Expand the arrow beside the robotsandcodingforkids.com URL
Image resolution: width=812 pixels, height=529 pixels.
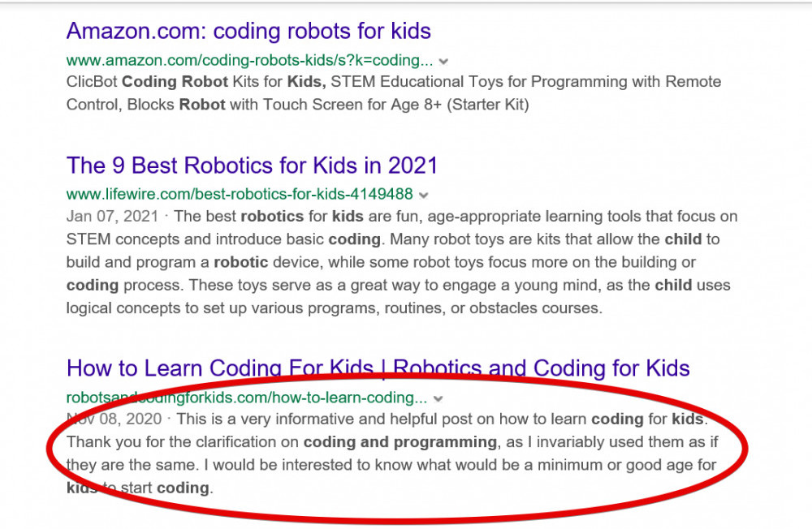tap(438, 399)
